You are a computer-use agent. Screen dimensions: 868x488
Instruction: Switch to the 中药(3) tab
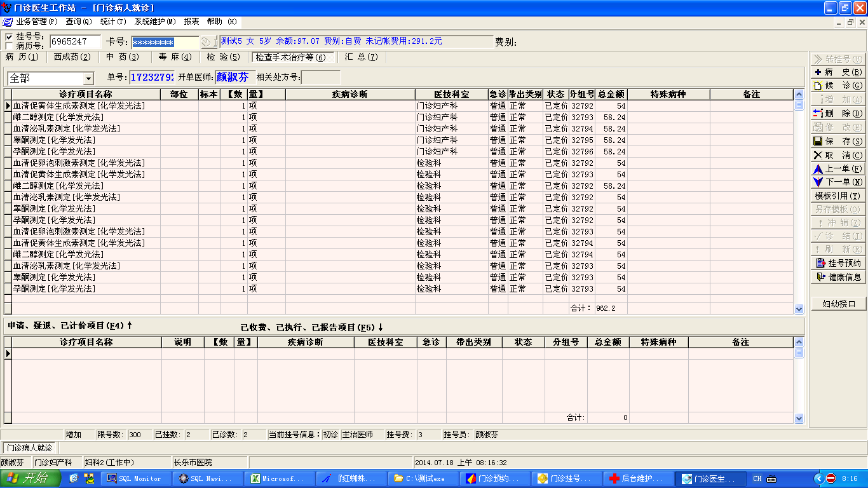123,57
